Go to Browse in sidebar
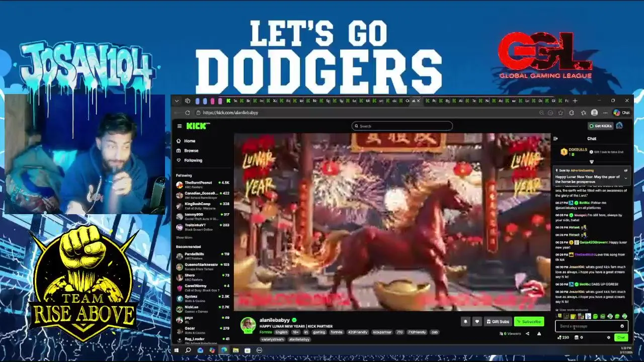644x362 pixels. coord(191,150)
